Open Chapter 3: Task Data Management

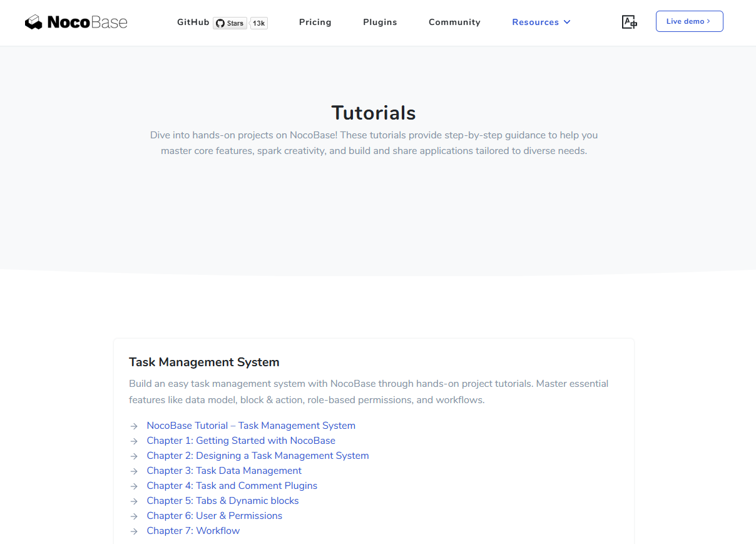click(224, 471)
